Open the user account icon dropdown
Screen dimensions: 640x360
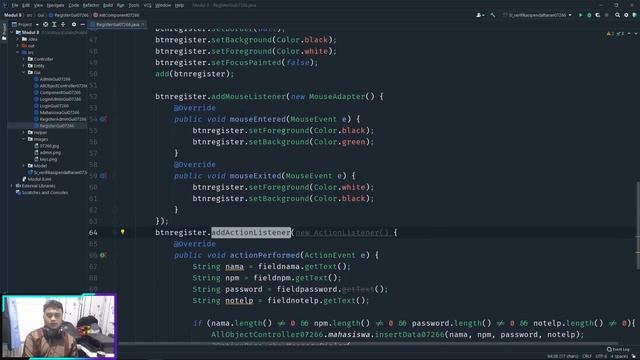coord(480,15)
